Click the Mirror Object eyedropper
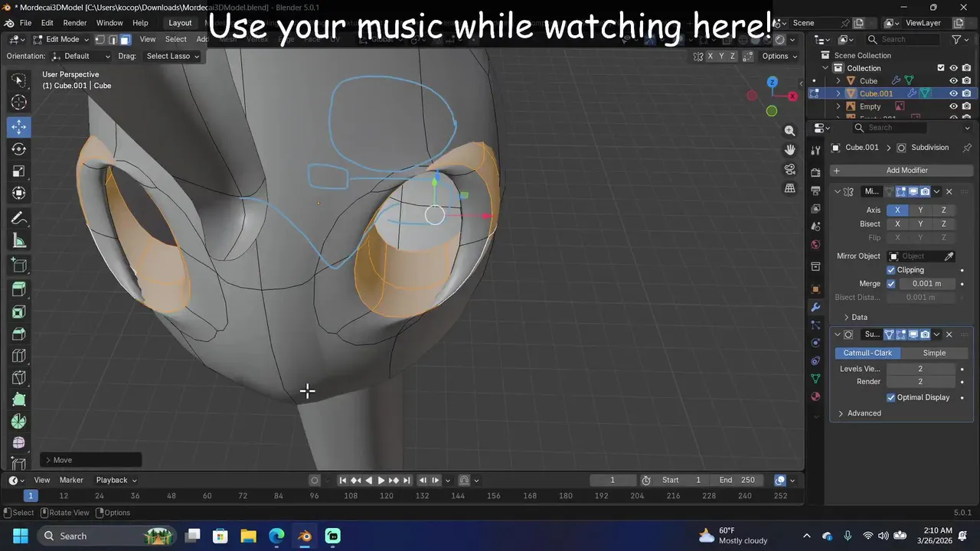Image resolution: width=980 pixels, height=551 pixels. coord(949,256)
